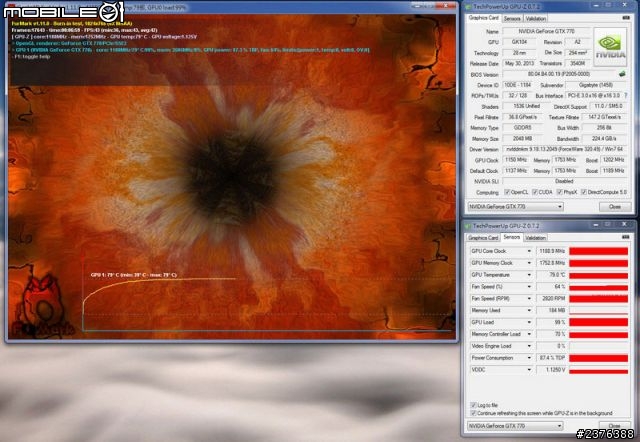Click the Fan Speed reading '2920 RPM'

[551, 298]
